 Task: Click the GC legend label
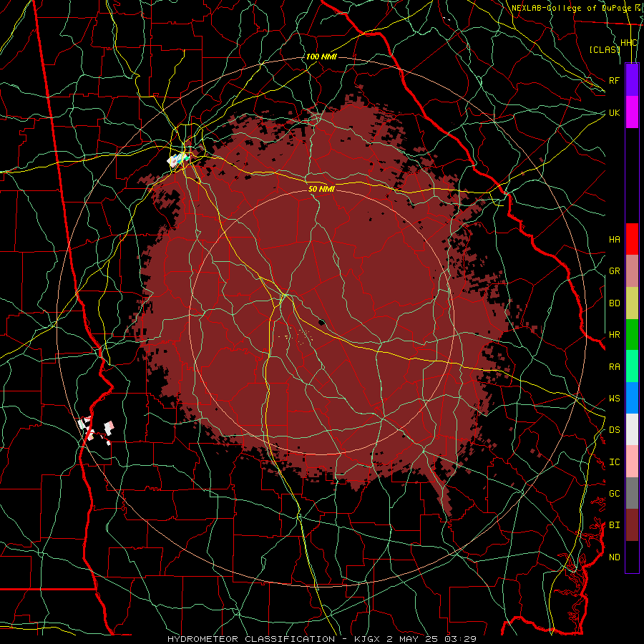click(615, 494)
